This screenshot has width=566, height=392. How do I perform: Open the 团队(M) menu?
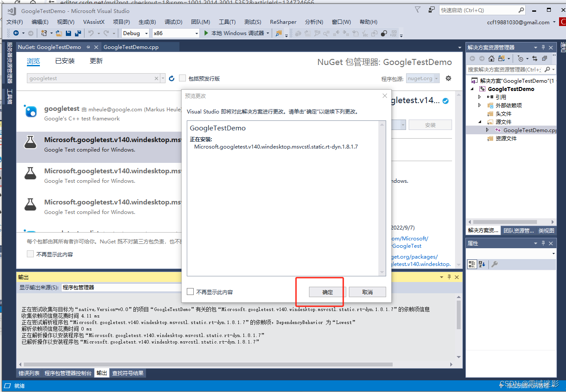pos(200,22)
